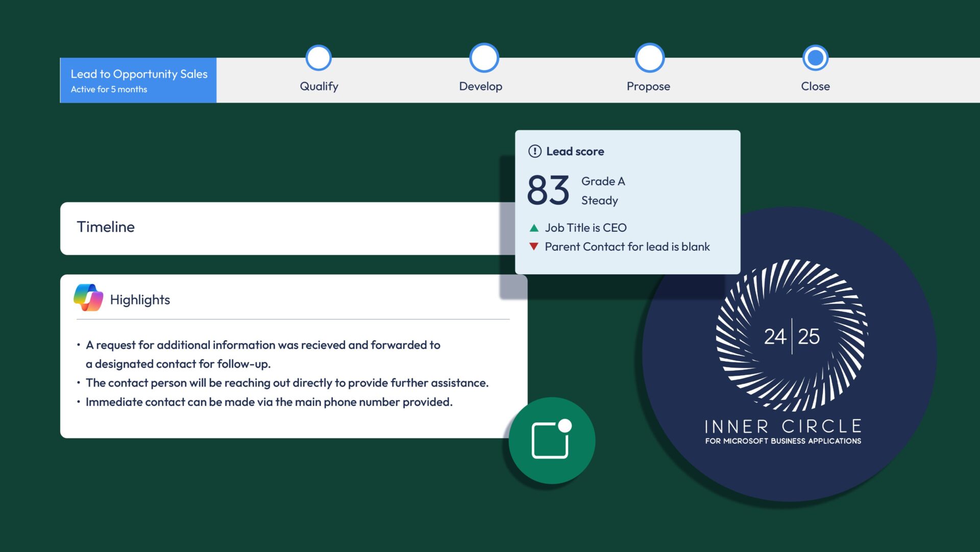Select the active Close stage circle
The image size is (980, 552).
pyautogui.click(x=815, y=58)
